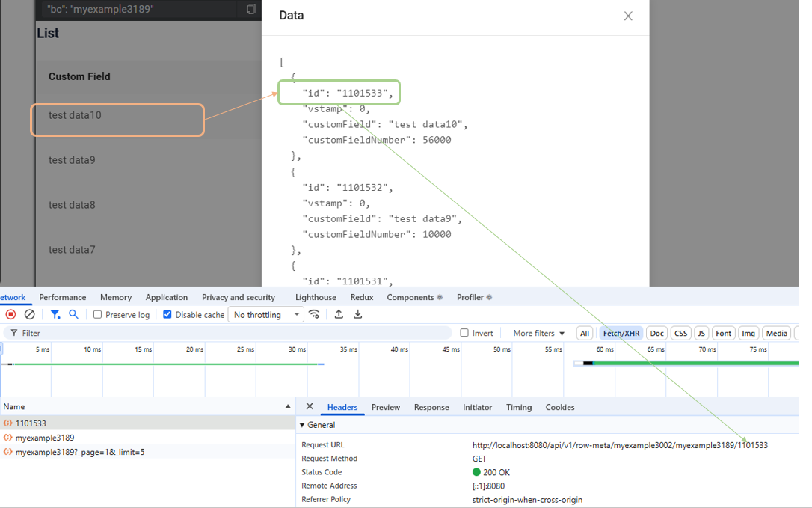Image resolution: width=812 pixels, height=508 pixels.
Task: Click the import HAR upload icon
Action: [339, 315]
